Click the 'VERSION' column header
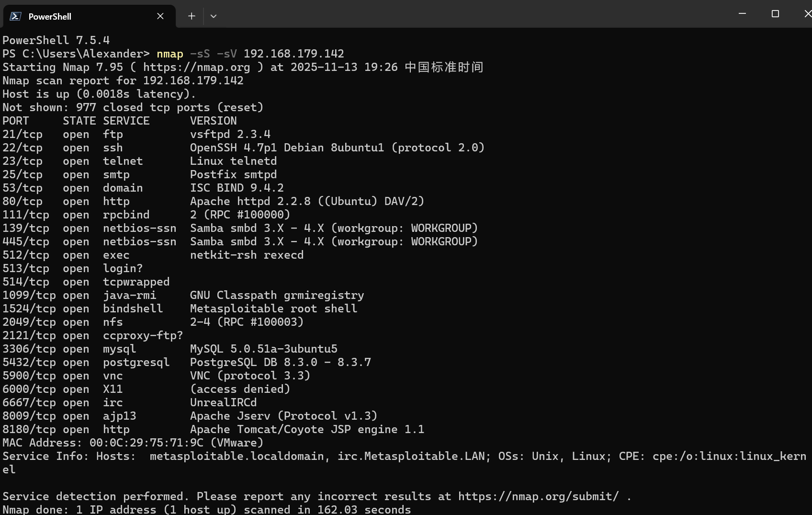The width and height of the screenshot is (812, 515). 214,121
